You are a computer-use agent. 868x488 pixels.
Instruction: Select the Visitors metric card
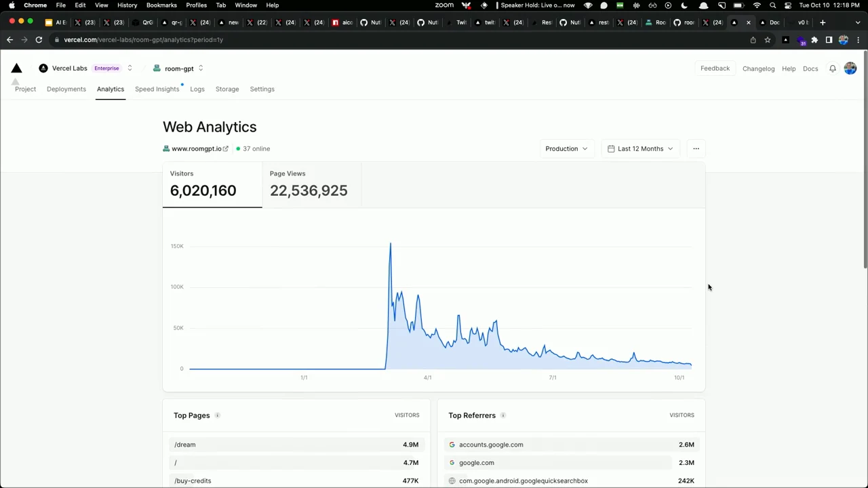click(212, 184)
